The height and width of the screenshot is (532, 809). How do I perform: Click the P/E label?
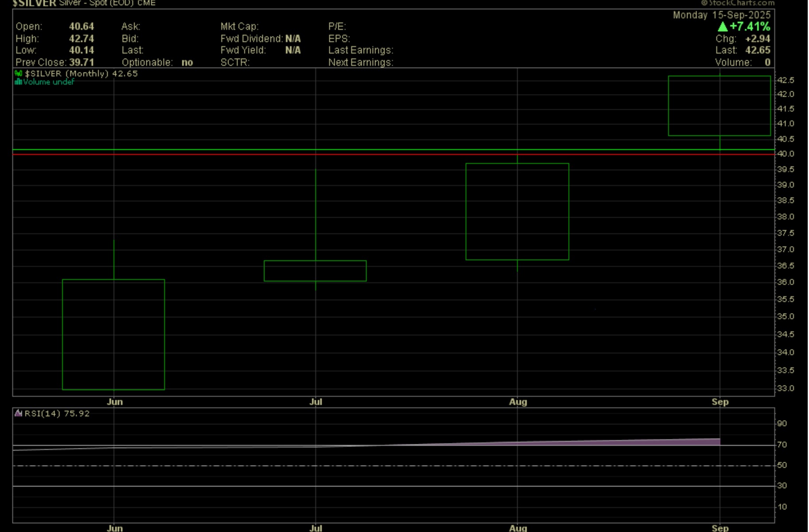coord(337,27)
